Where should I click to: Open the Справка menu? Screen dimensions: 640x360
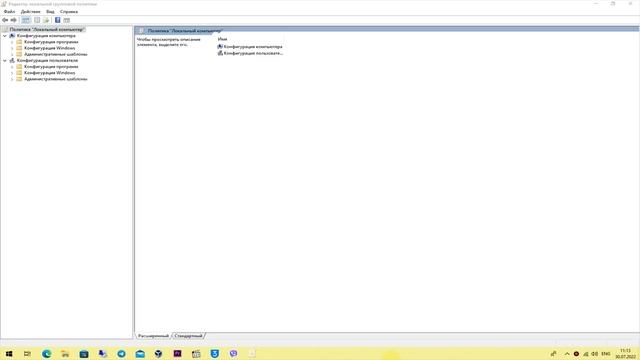tap(69, 12)
